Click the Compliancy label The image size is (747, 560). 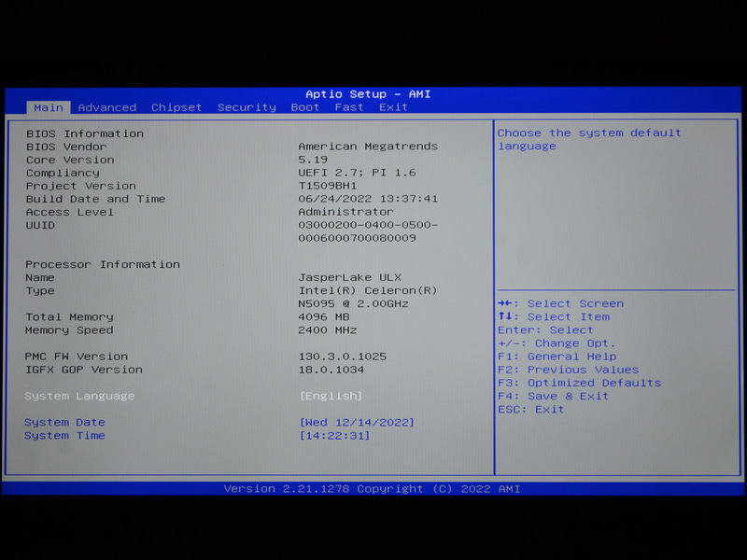(x=63, y=173)
